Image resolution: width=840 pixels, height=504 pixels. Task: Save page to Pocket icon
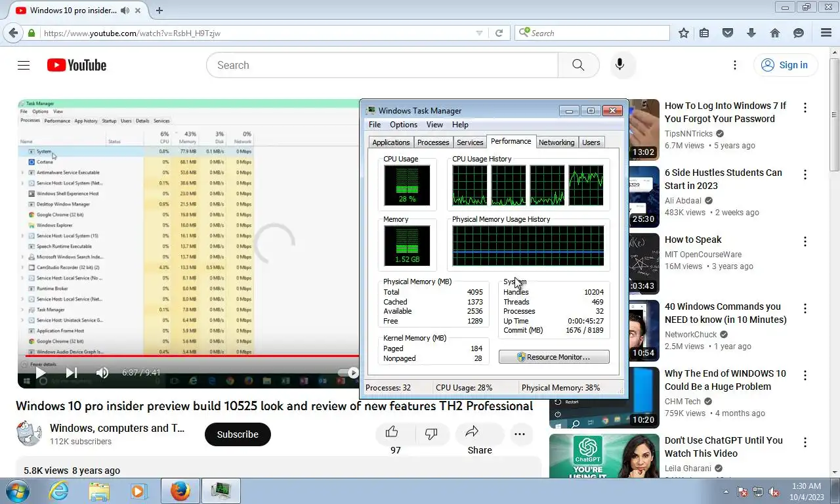click(x=728, y=33)
